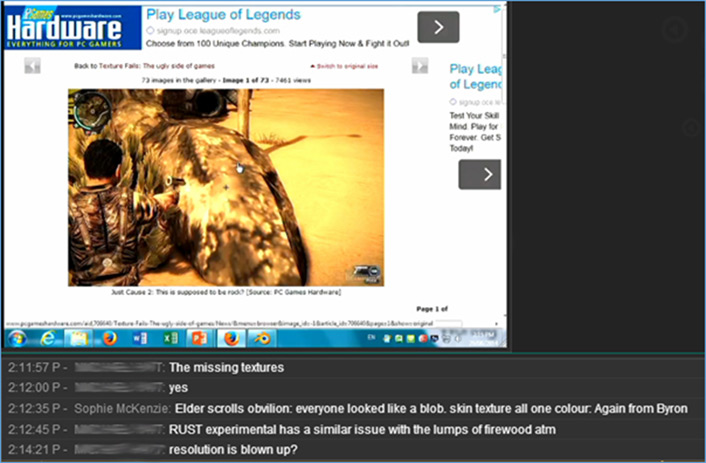Click '73 images in the gallery' text
The width and height of the screenshot is (706, 463).
click(x=179, y=80)
